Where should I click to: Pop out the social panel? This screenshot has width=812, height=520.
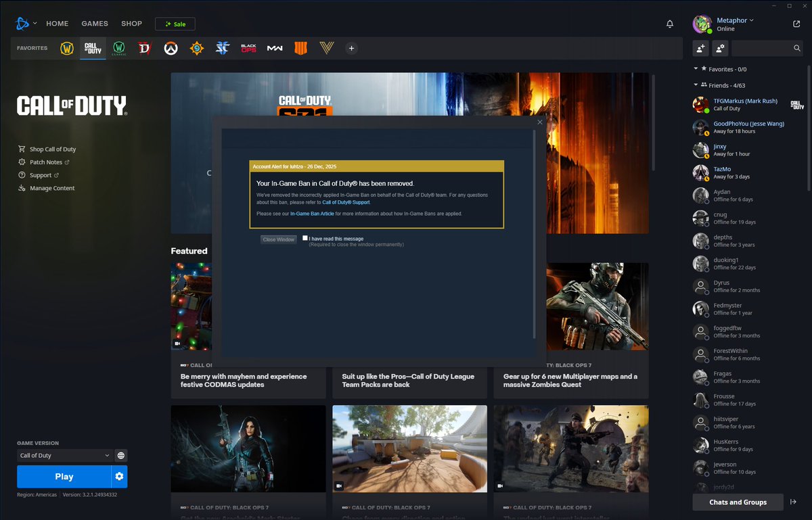coord(796,24)
